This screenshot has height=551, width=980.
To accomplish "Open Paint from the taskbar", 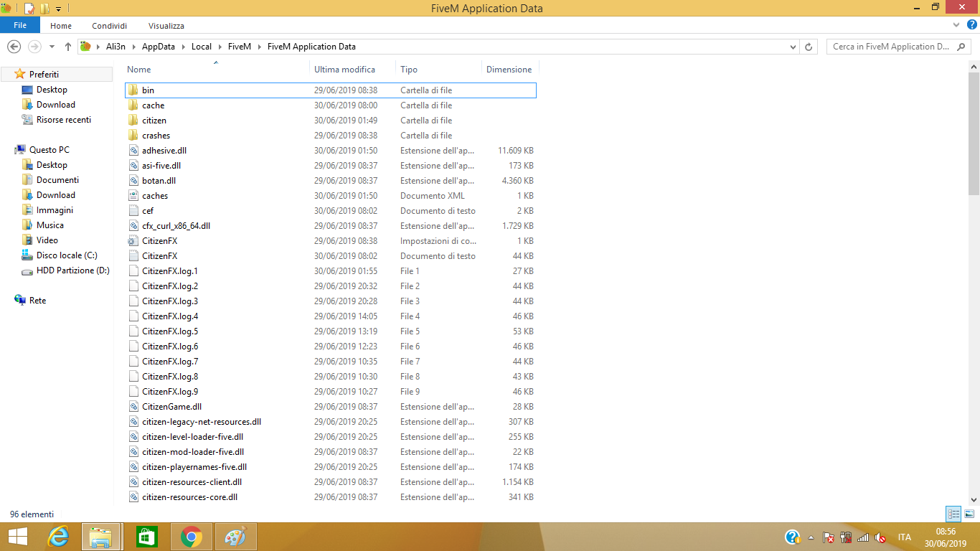I will click(235, 537).
